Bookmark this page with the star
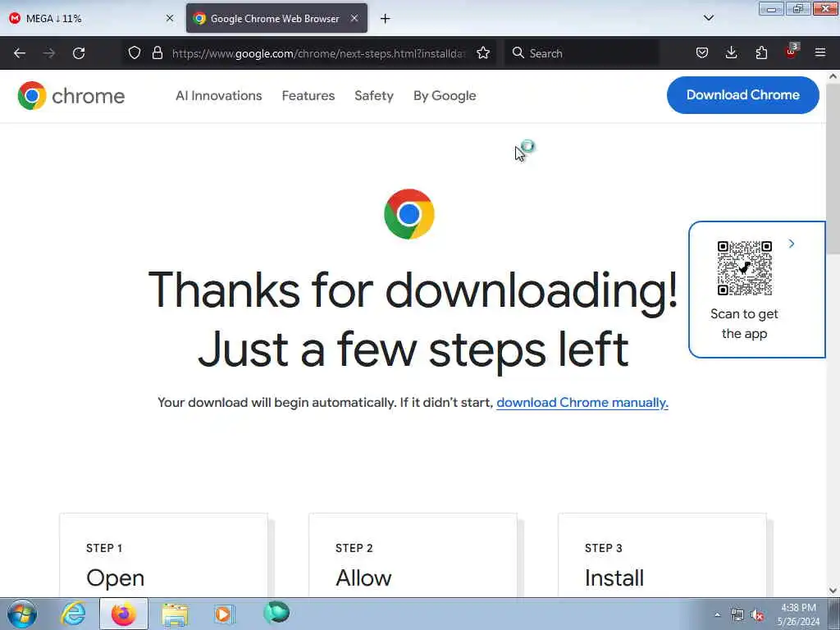The image size is (840, 630). point(482,53)
